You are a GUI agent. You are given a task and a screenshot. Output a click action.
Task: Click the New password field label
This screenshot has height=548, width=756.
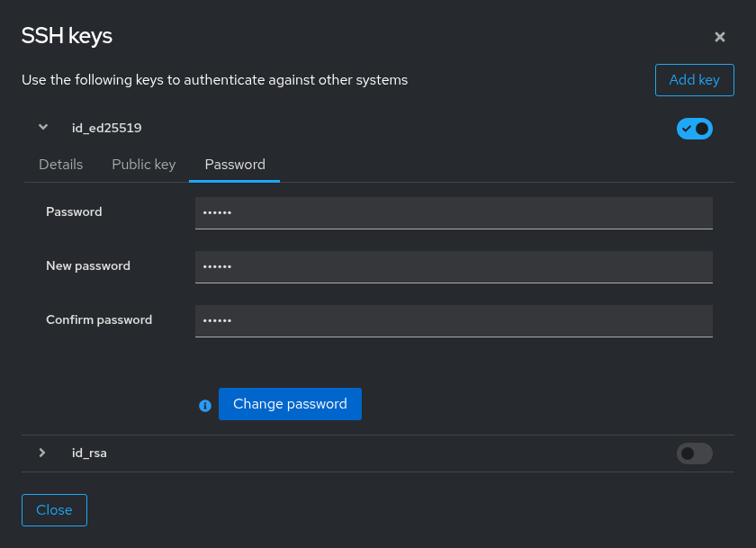tap(88, 266)
